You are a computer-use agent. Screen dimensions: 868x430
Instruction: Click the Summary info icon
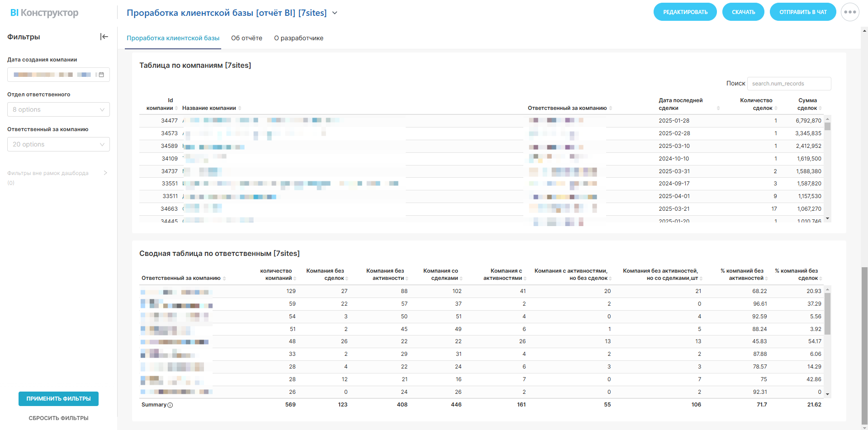[x=170, y=405]
